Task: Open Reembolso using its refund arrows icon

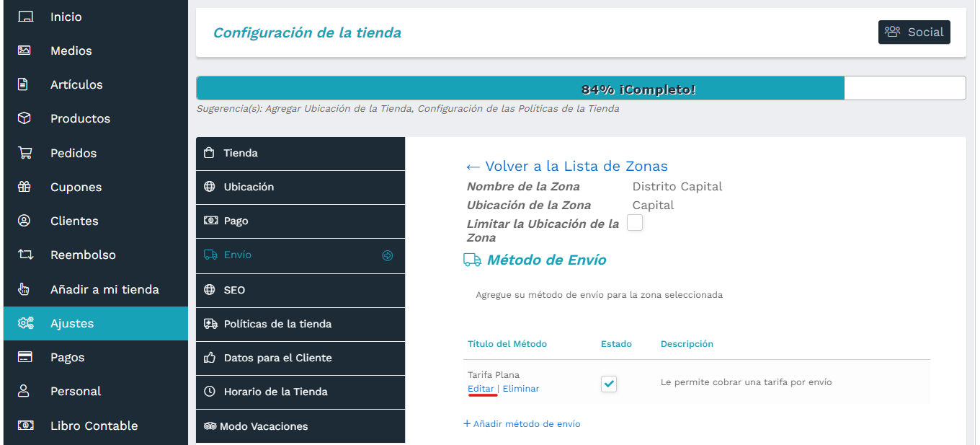Action: pos(26,255)
